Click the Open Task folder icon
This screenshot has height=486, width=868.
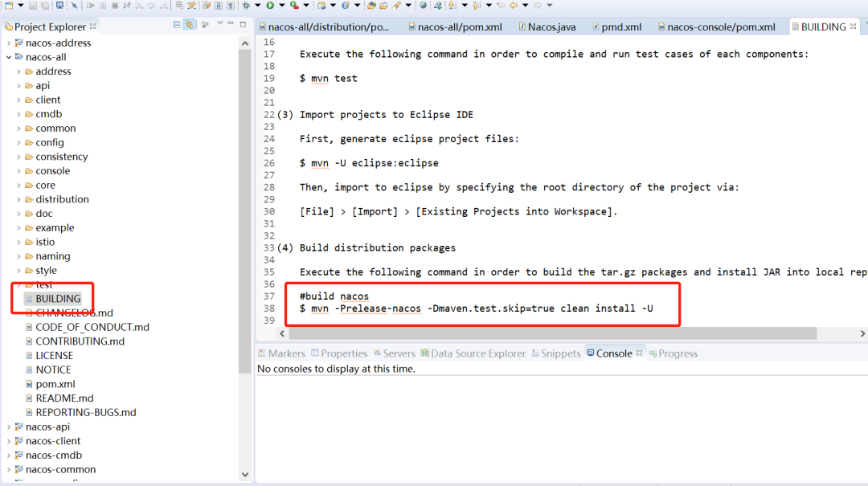383,6
